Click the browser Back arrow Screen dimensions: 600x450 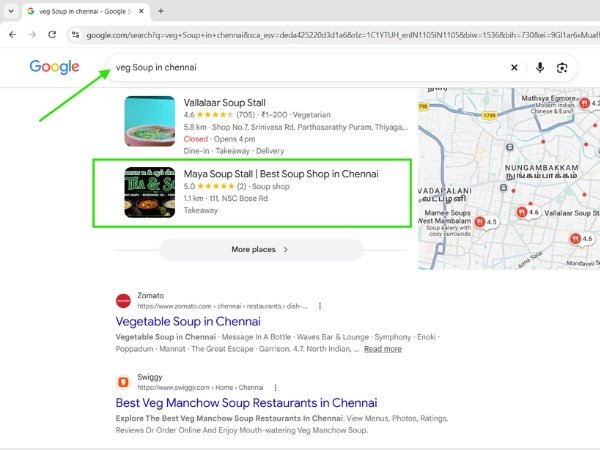(13, 35)
